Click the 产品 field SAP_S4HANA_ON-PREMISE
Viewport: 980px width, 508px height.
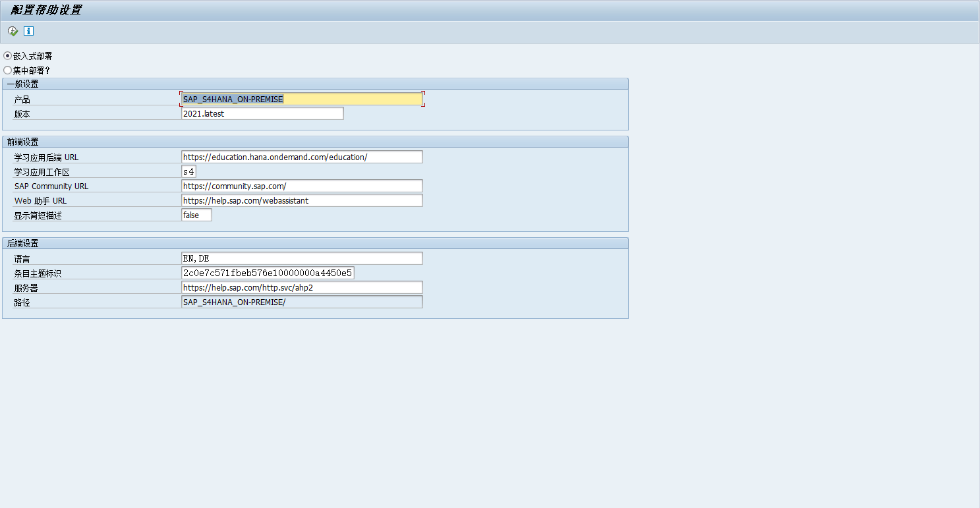coord(302,99)
